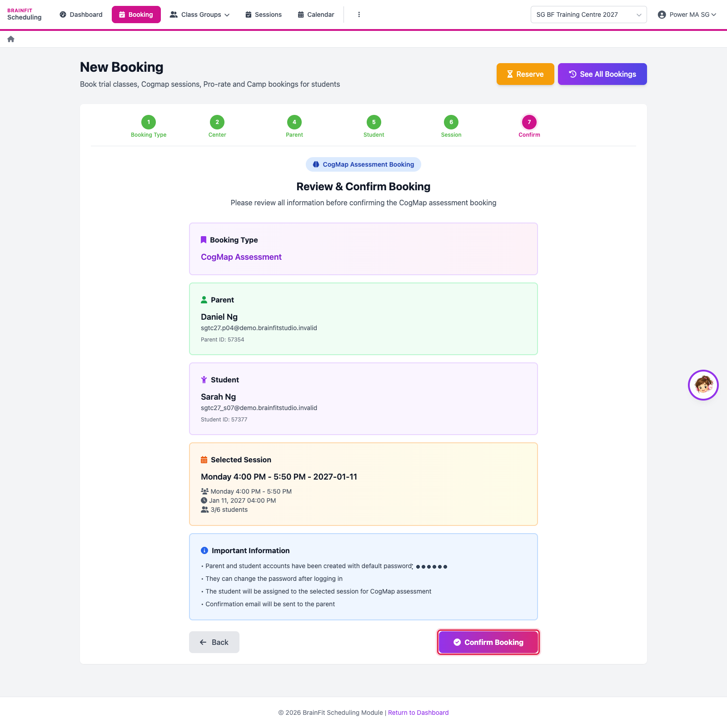
Task: Click the CogMap Assessment booking type text
Action: 241,257
